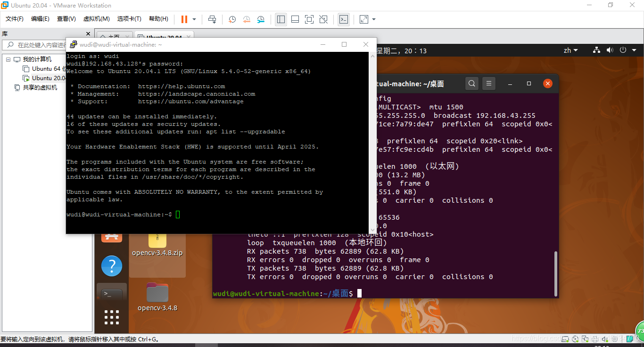This screenshot has width=644, height=347.
Task: Click the Unity mode toolbar icon
Action: click(323, 19)
